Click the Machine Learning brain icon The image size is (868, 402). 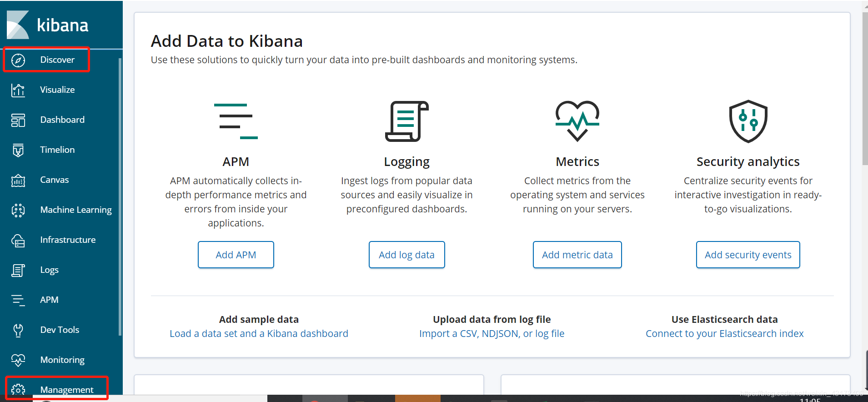(x=18, y=210)
